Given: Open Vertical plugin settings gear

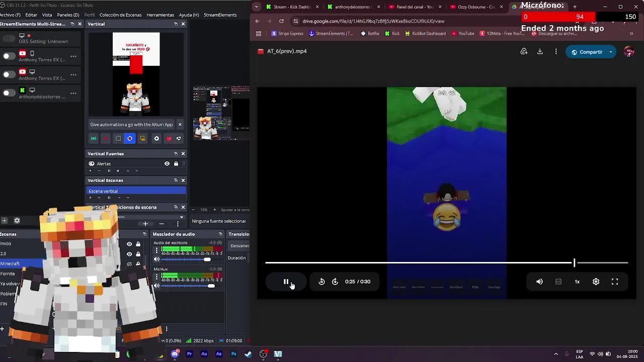Looking at the screenshot, I should coord(156,139).
